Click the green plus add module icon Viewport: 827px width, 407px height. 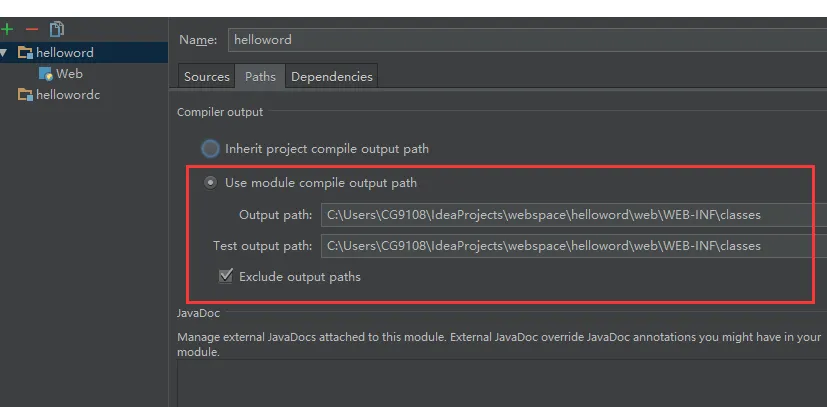coord(7,29)
